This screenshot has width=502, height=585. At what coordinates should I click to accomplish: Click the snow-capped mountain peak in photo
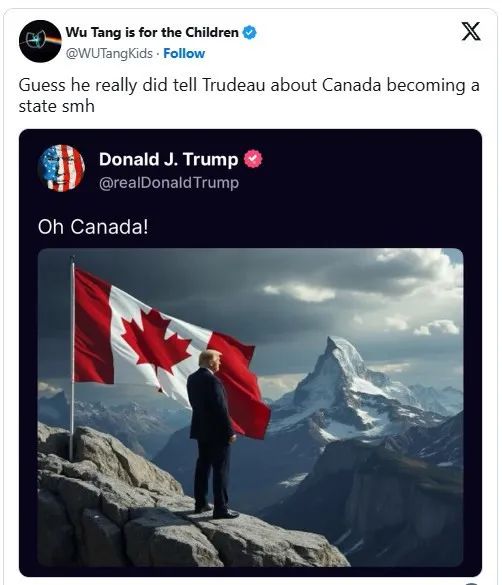point(339,358)
